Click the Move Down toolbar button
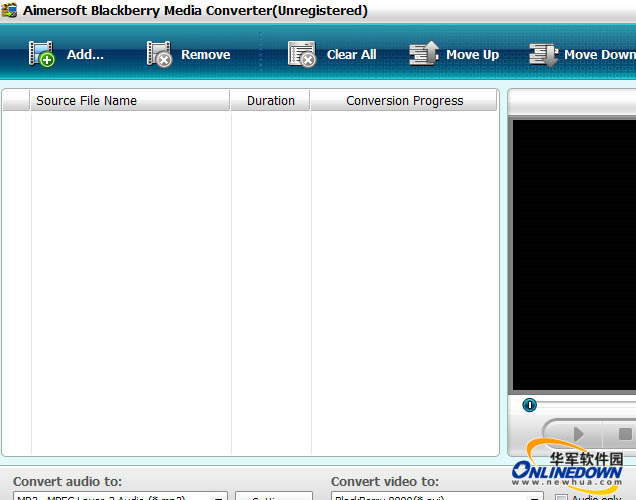This screenshot has height=500, width=636. (x=582, y=54)
